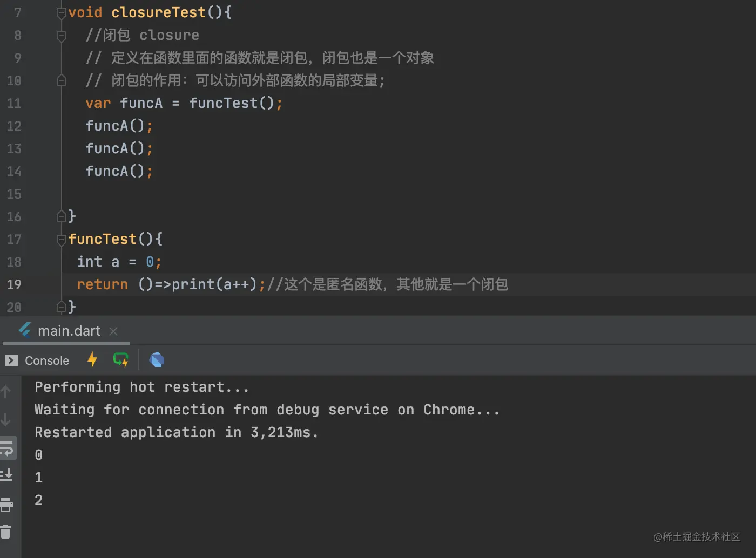Screen dimensions: 756x558
Task: Click the 'funcTest(){' declaration on line 17
Action: 116,239
